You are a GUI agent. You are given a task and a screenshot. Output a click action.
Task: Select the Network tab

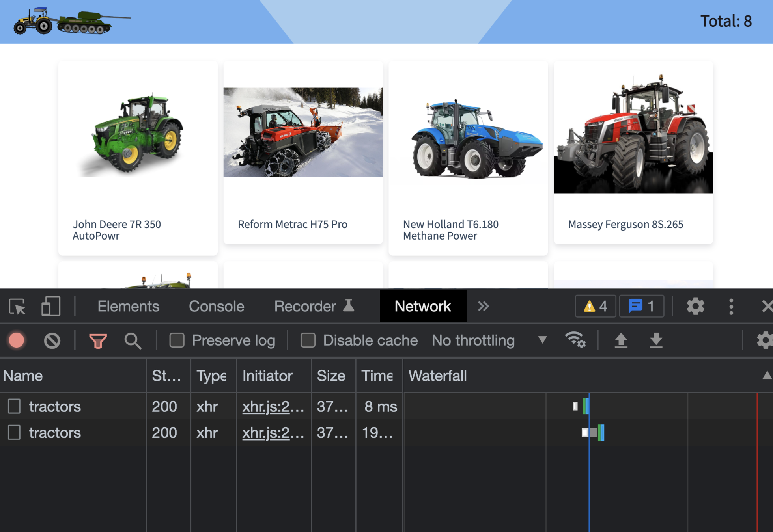click(423, 306)
